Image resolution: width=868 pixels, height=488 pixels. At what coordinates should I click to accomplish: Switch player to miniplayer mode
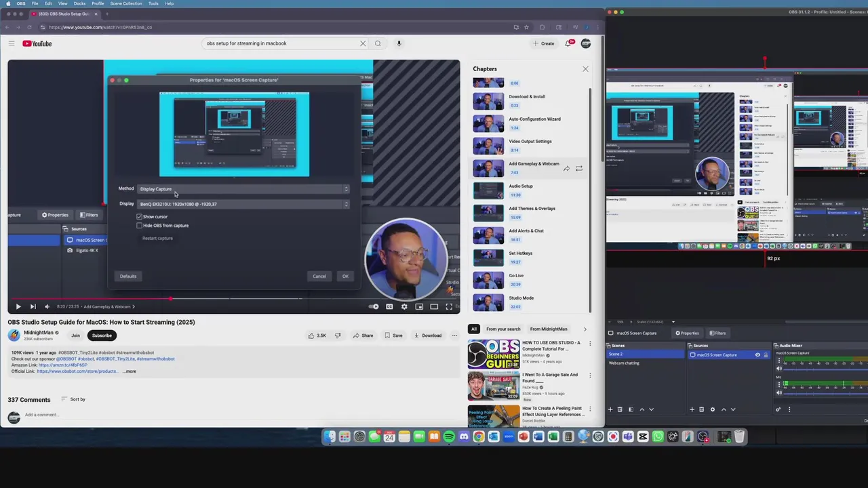point(419,306)
